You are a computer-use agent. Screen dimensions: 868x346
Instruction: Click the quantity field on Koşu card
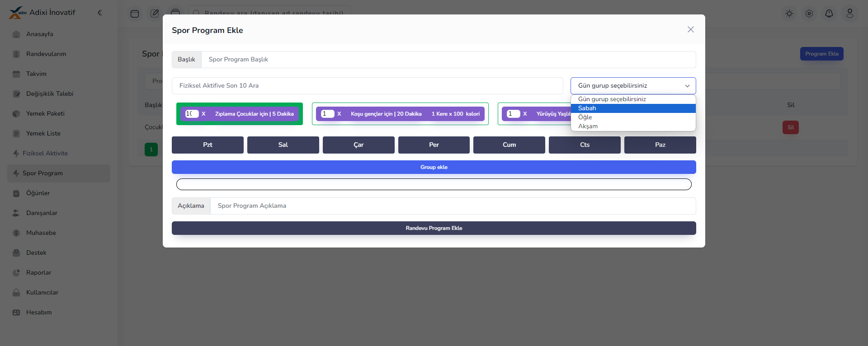[327, 114]
